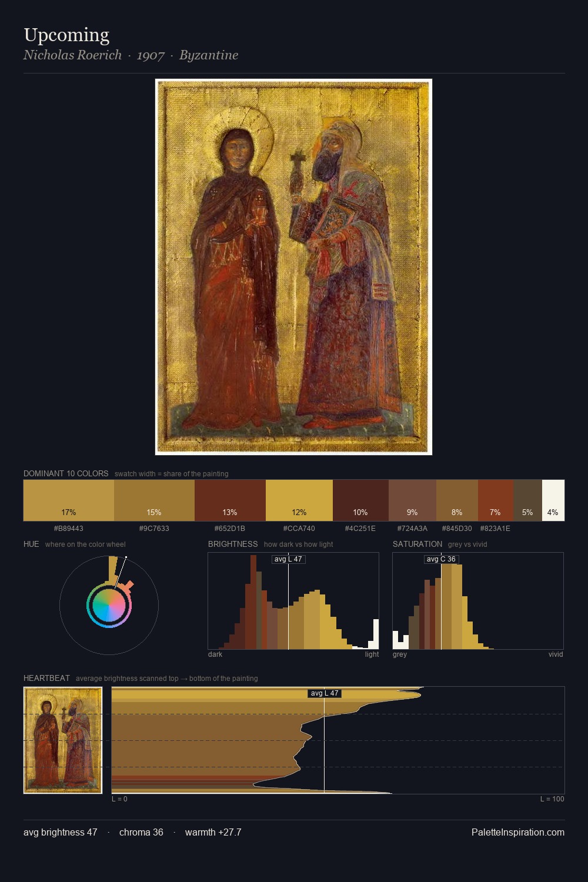Image resolution: width=588 pixels, height=882 pixels.
Task: Click the 'avg C 36' saturation label
Action: click(x=441, y=559)
